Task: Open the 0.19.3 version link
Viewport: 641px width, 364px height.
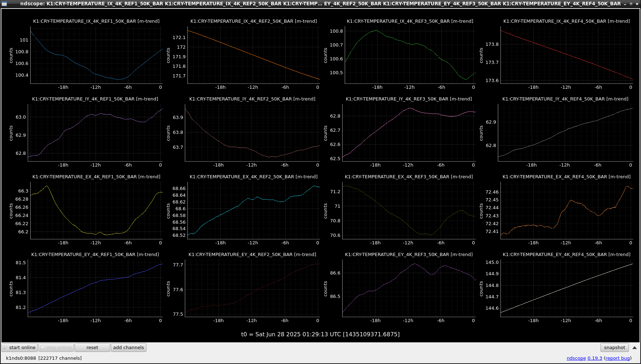Action: 594,358
